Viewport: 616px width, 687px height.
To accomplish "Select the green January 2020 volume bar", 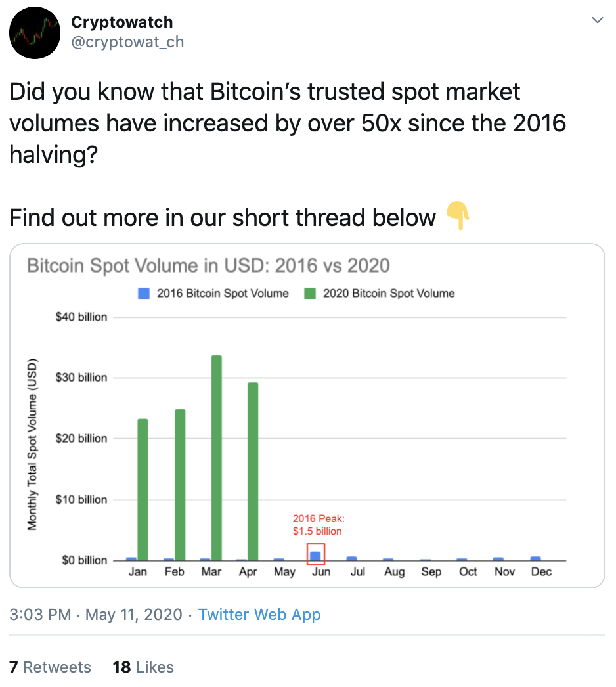I will click(143, 489).
